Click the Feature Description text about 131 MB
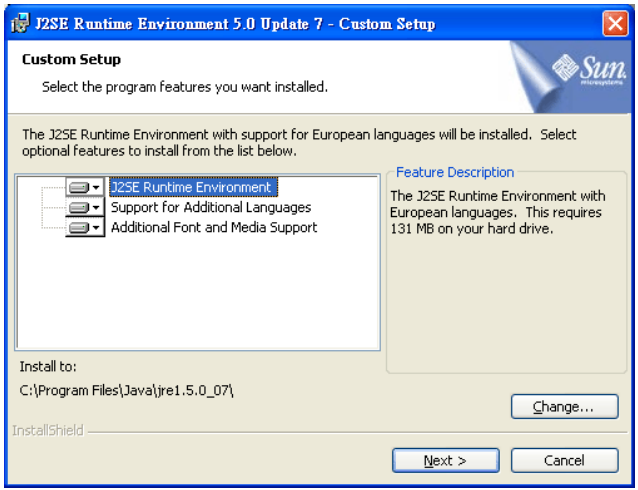The height and width of the screenshot is (490, 638). 496,213
